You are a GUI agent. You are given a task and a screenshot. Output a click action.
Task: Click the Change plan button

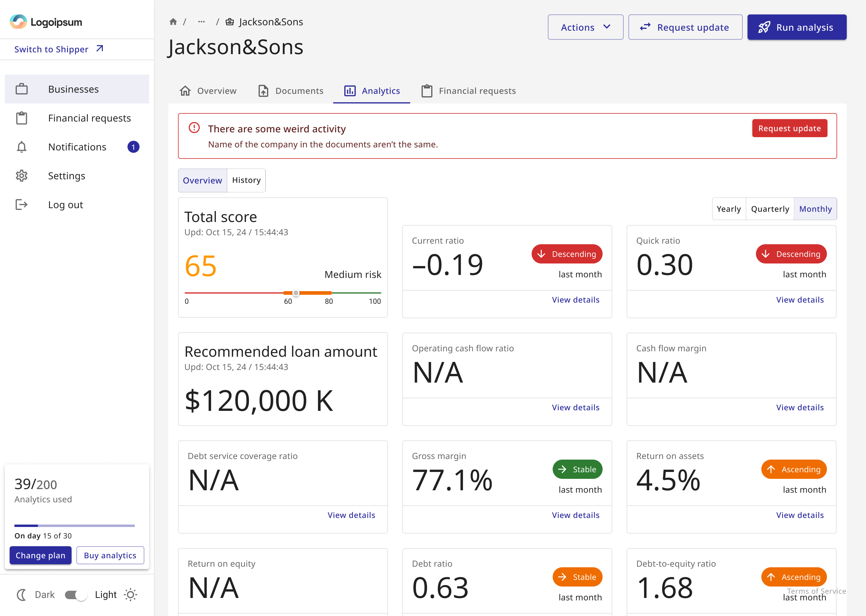coord(41,555)
